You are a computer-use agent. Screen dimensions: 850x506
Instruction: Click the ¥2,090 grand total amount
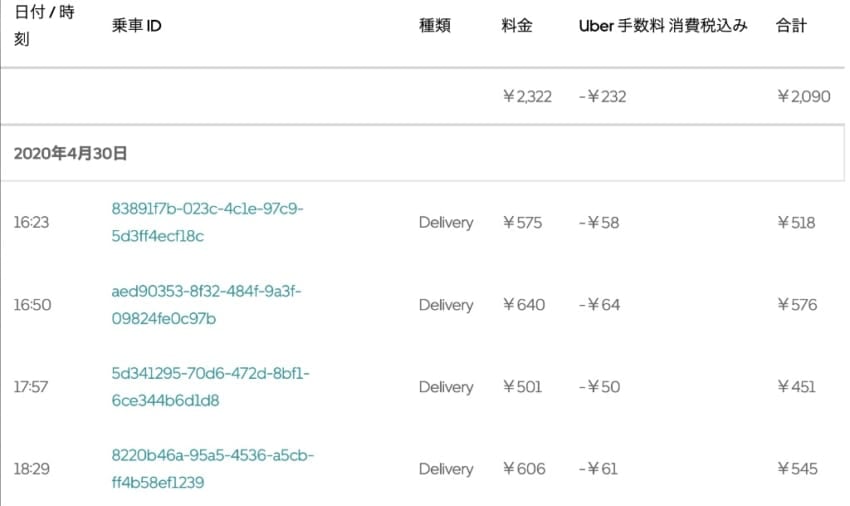802,97
